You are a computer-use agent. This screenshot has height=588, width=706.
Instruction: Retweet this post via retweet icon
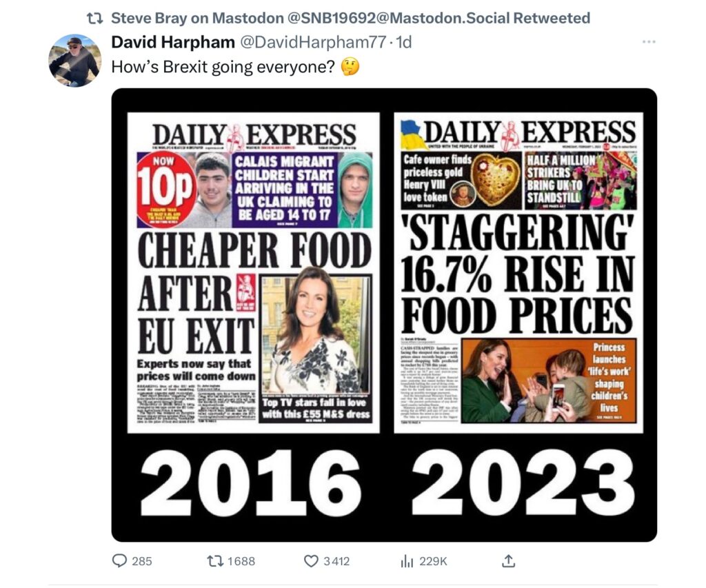(215, 561)
